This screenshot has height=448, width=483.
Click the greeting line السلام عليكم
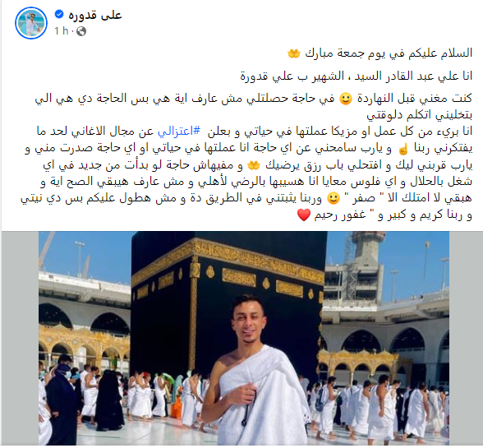pyautogui.click(x=389, y=53)
